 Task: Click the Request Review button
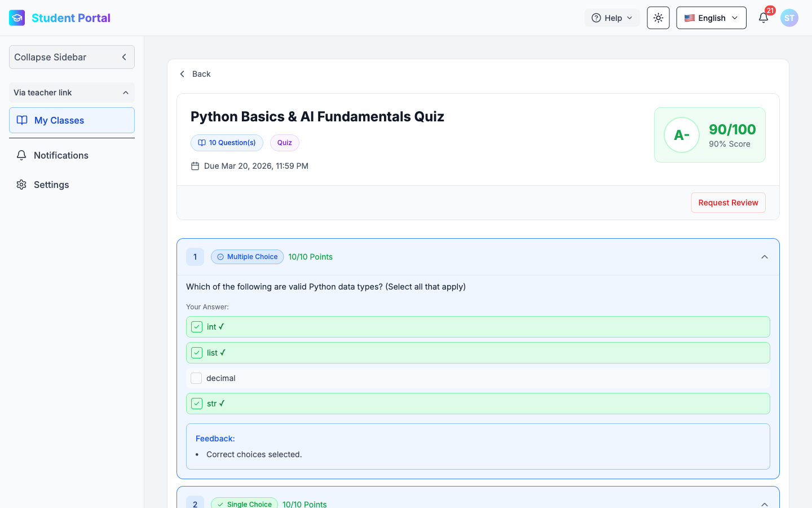(728, 203)
